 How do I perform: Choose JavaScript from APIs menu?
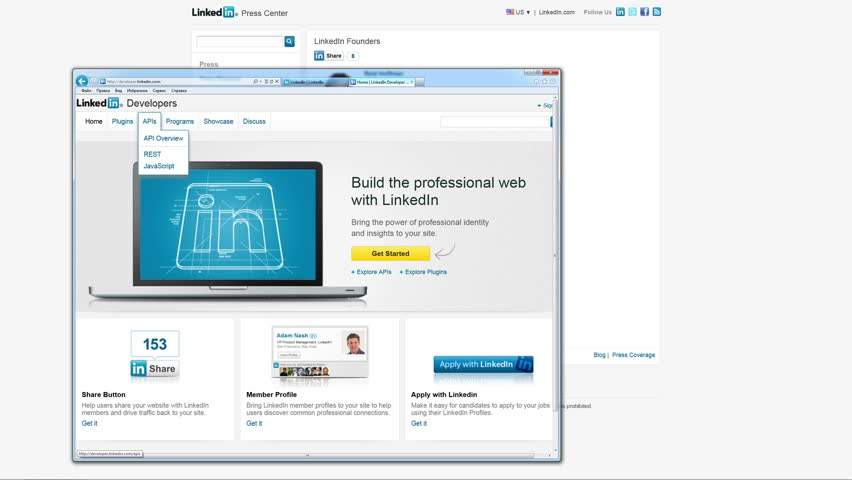coord(159,166)
